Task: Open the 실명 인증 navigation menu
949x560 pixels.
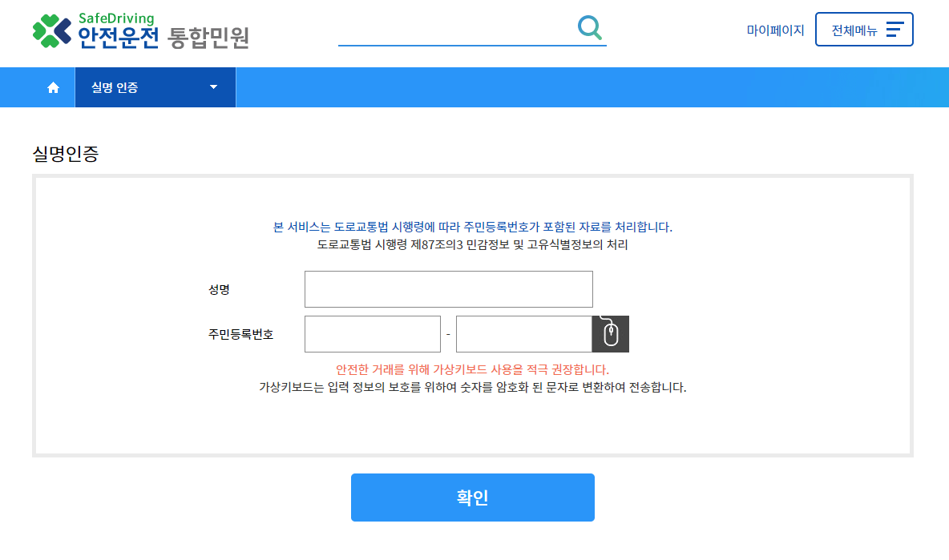Action: pos(155,87)
